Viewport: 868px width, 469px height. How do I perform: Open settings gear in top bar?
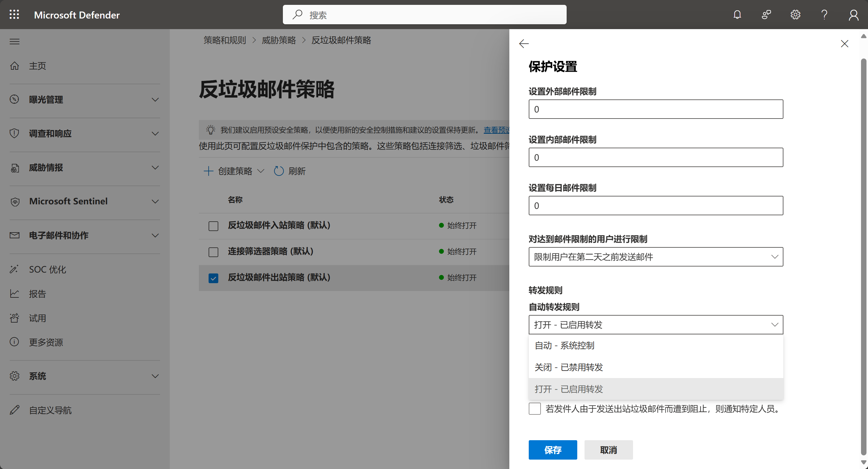coord(796,15)
